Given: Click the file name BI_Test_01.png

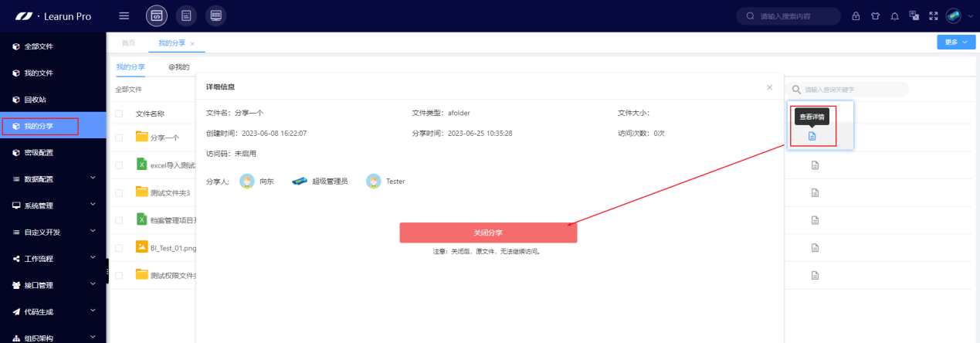Looking at the screenshot, I should coord(174,248).
